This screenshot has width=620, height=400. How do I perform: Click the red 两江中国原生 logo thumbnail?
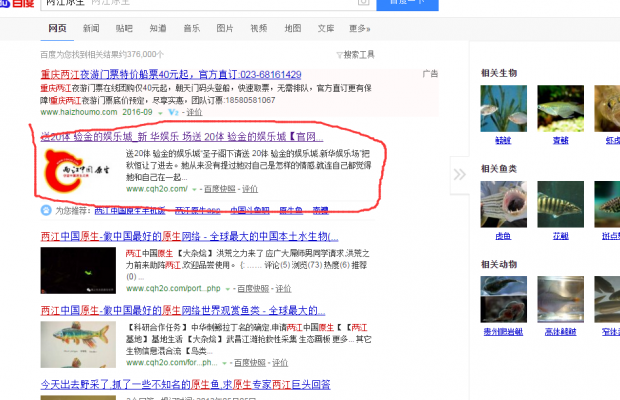click(78, 170)
